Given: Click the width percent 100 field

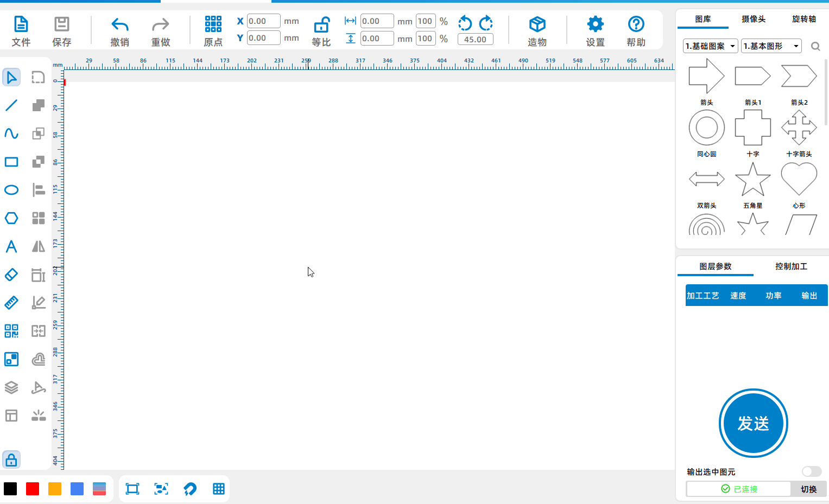Looking at the screenshot, I should (x=426, y=21).
